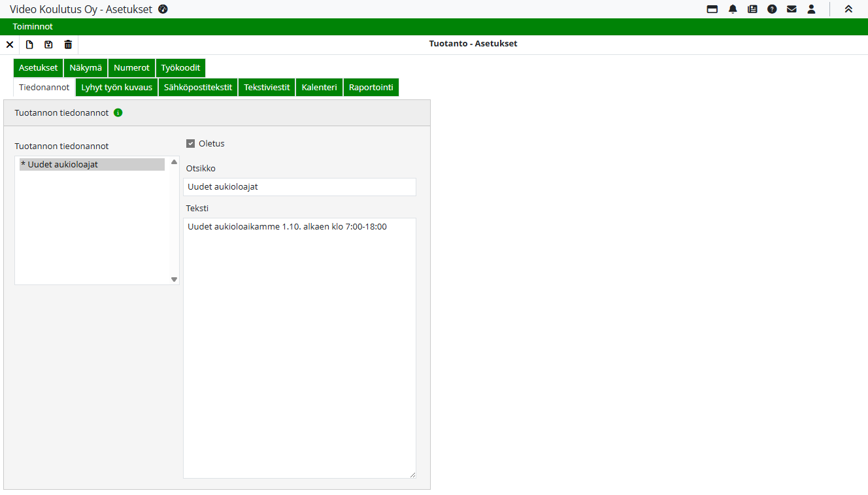This screenshot has height=495, width=868.
Task: Click green info icon next to Tuotannon tiedonannot
Action: coord(118,112)
